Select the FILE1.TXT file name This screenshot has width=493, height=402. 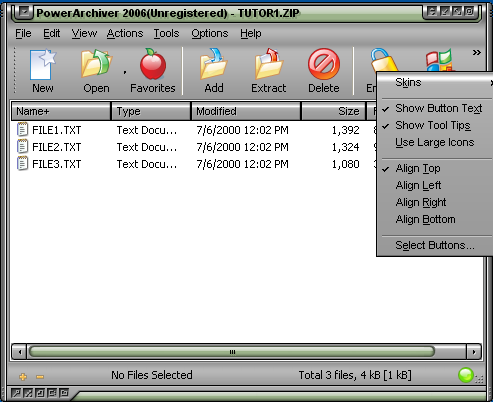point(57,130)
